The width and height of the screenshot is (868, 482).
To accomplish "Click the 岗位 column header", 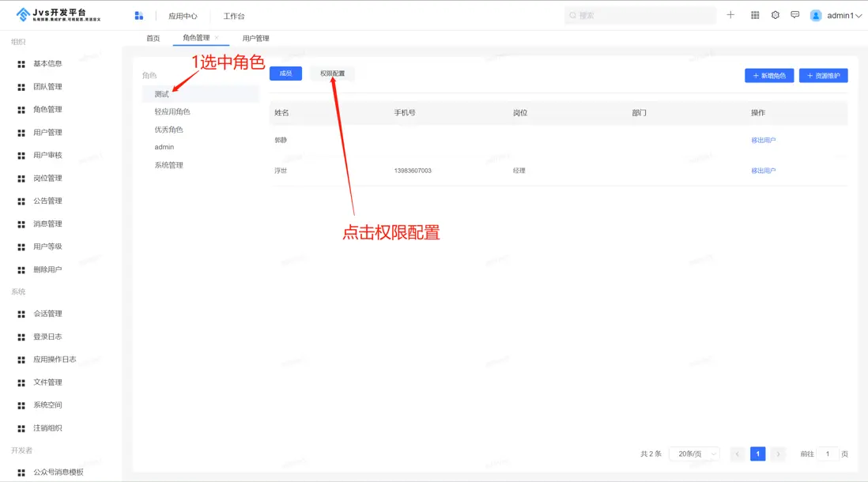I will tap(520, 113).
